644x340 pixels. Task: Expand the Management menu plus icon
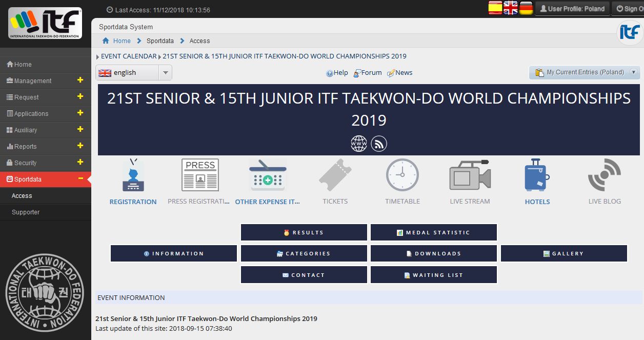(x=80, y=80)
